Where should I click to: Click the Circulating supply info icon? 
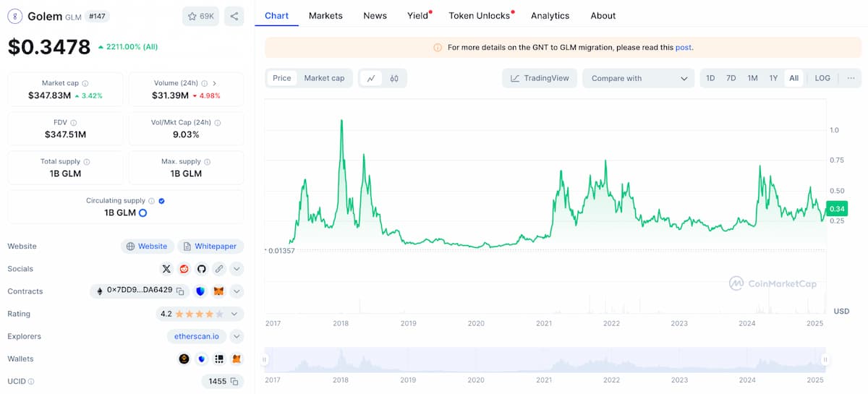click(152, 201)
